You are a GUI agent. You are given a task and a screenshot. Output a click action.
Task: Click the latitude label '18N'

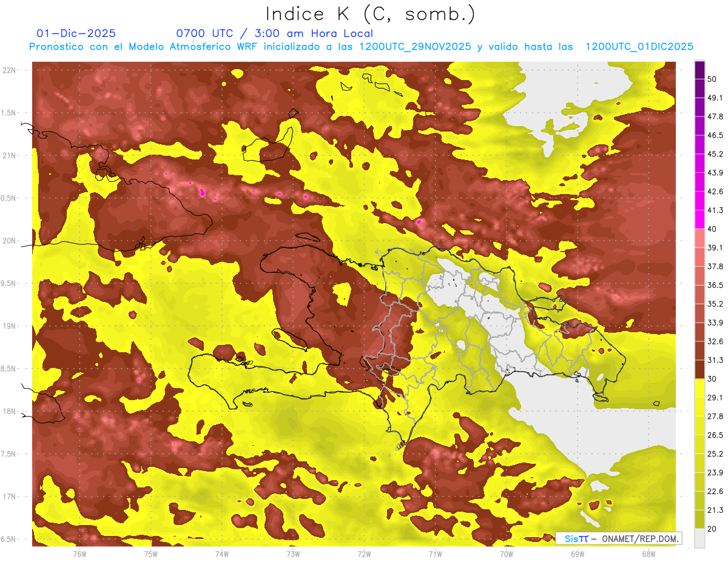pyautogui.click(x=10, y=411)
